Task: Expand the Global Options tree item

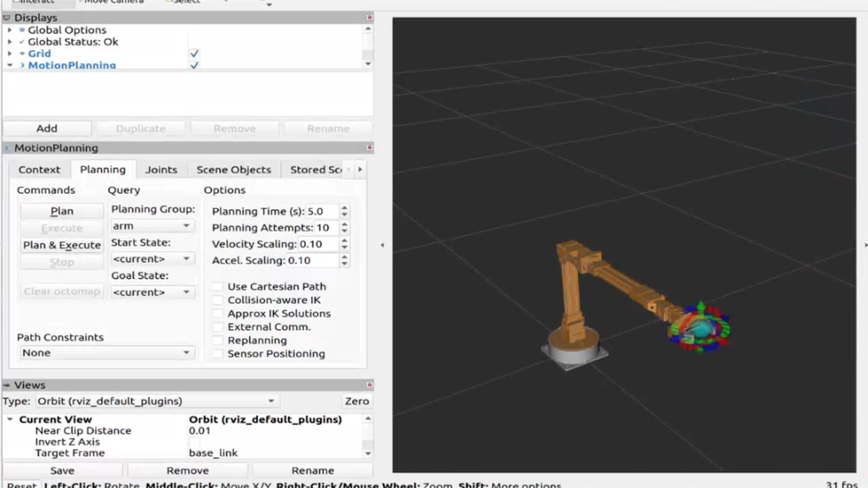Action: pos(9,30)
